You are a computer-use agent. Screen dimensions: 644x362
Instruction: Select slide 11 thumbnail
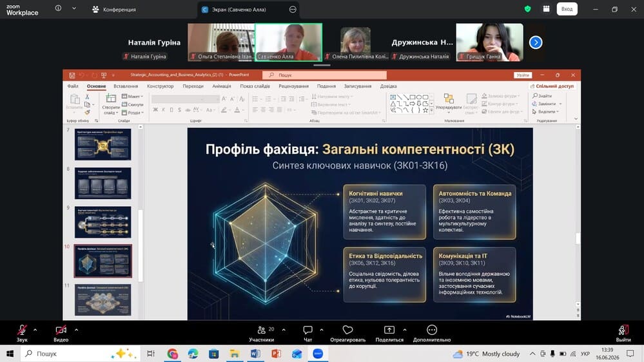(x=103, y=300)
